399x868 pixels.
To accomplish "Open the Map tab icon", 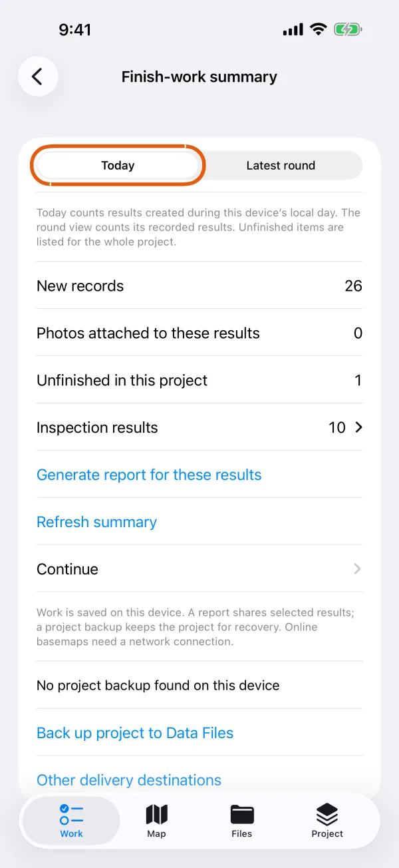I will [156, 813].
